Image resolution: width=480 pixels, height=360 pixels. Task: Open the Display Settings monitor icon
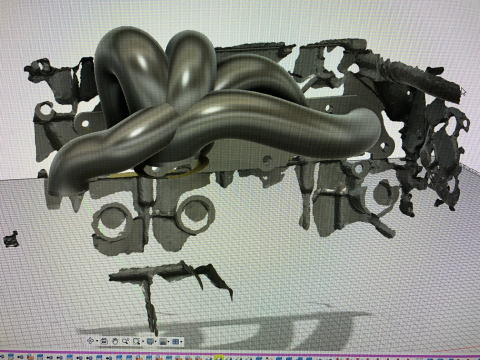(150, 341)
